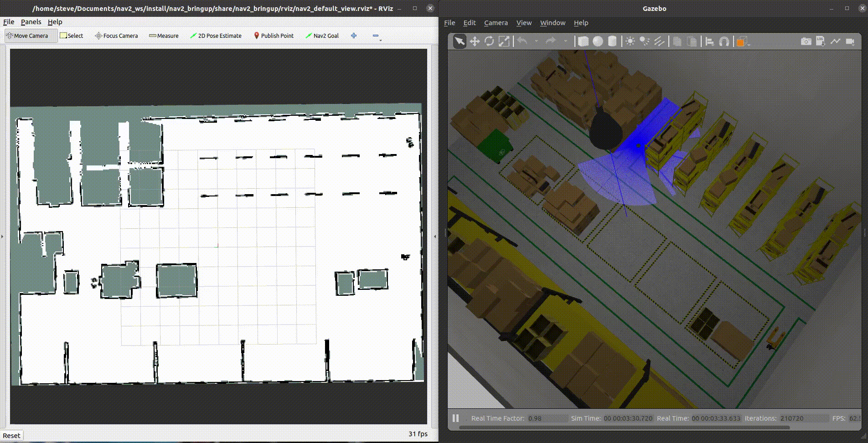Take a Gazebo screenshot with camera icon
This screenshot has width=868, height=443.
pos(806,41)
